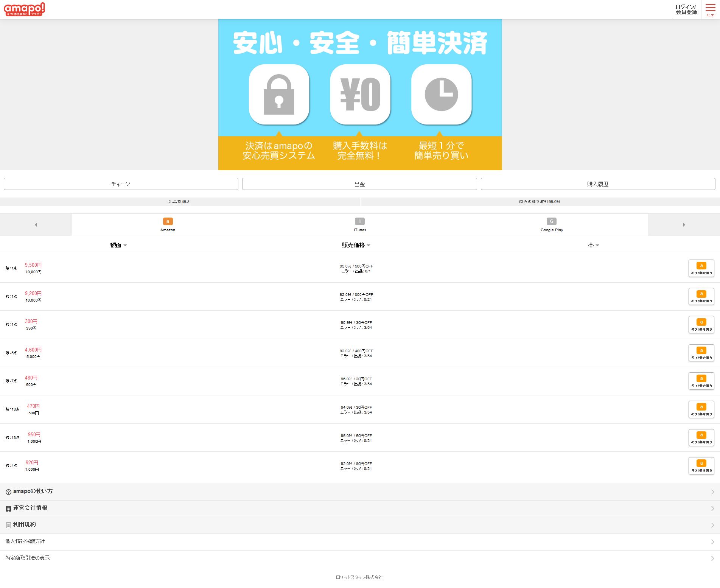Click the building icon beside 運営会社情報
Viewport: 720px width, 588px height.
tap(8, 509)
